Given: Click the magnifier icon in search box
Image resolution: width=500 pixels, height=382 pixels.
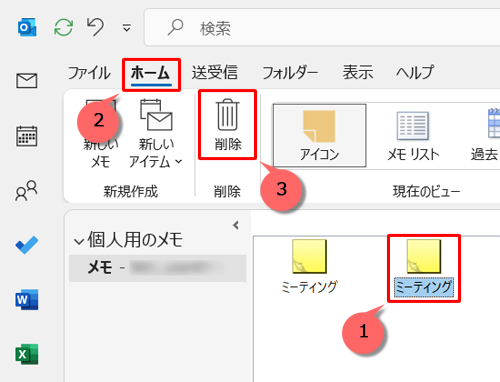Looking at the screenshot, I should [x=175, y=27].
